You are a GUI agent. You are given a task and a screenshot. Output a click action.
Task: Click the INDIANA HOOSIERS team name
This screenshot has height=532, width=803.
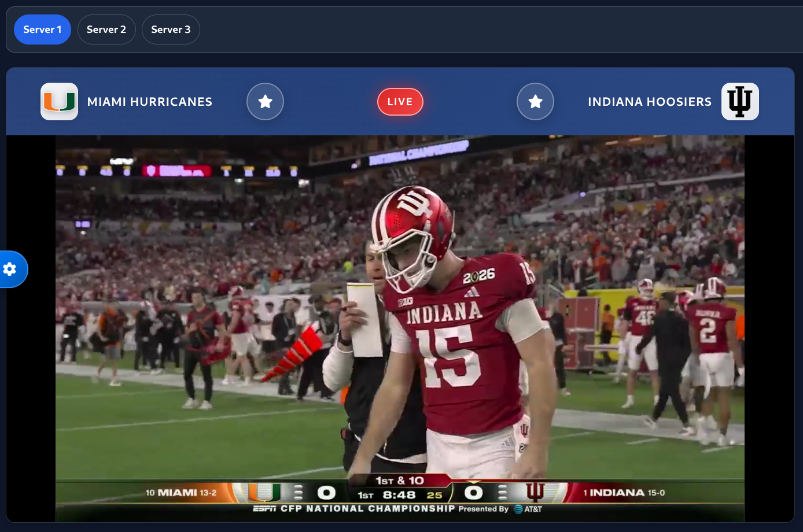coord(650,102)
